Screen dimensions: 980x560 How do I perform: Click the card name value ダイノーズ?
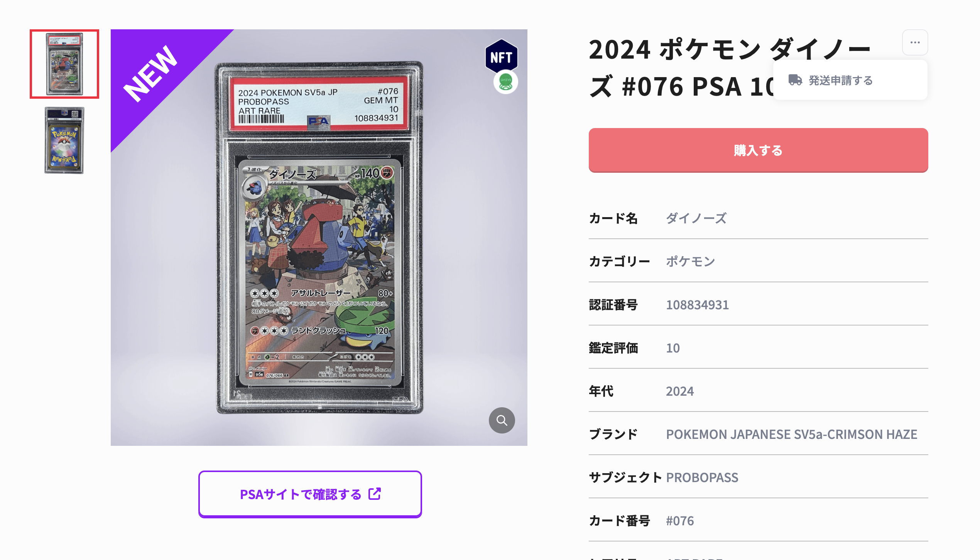point(696,218)
